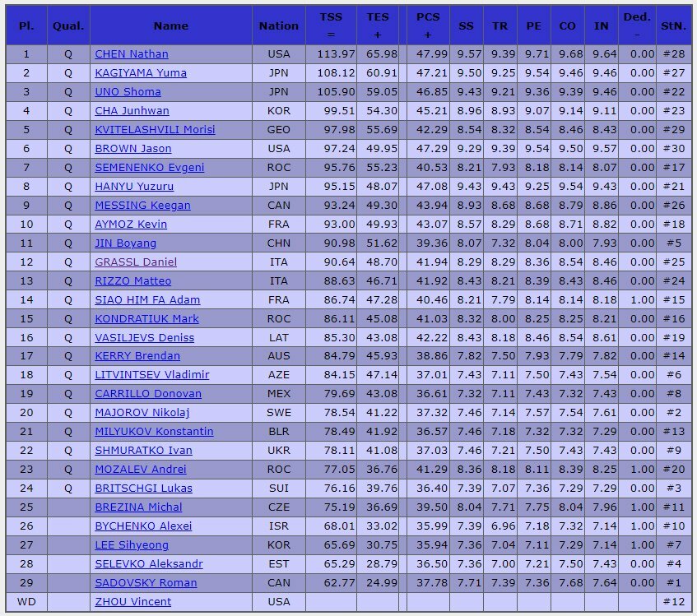
Task: Open KAGIYAMA Yuma's profile link
Action: click(x=141, y=73)
